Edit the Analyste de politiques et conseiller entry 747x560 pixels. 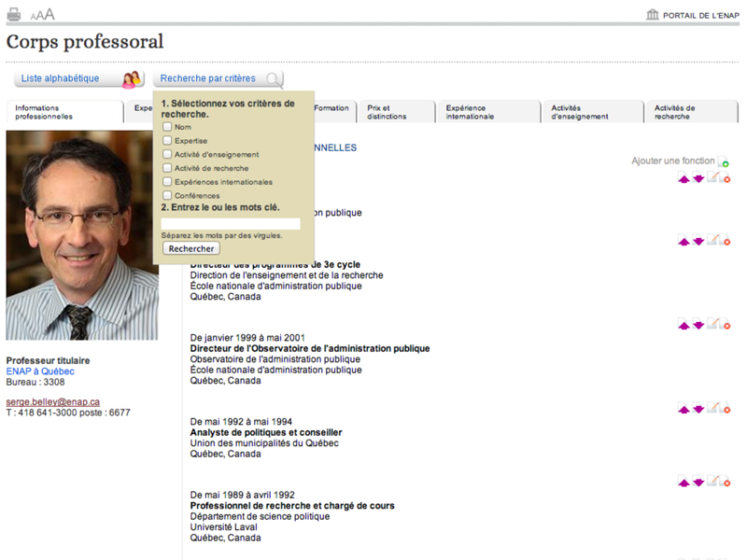712,407
